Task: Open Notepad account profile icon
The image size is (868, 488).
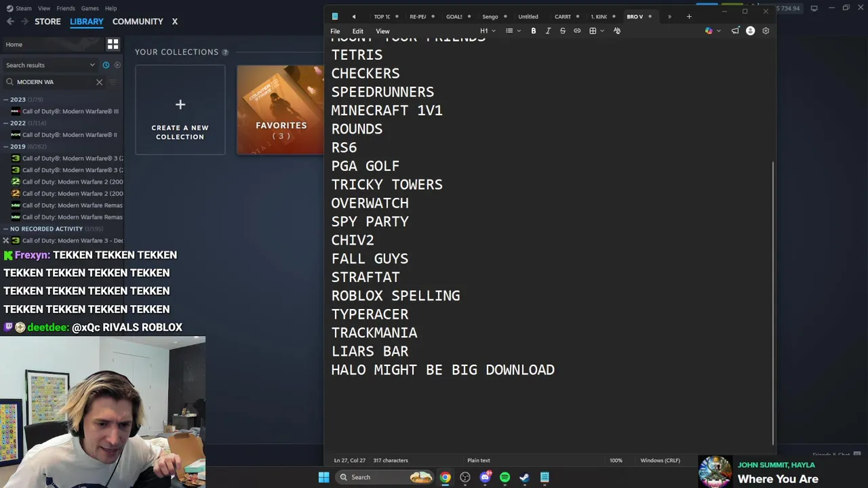Action: coord(750,30)
